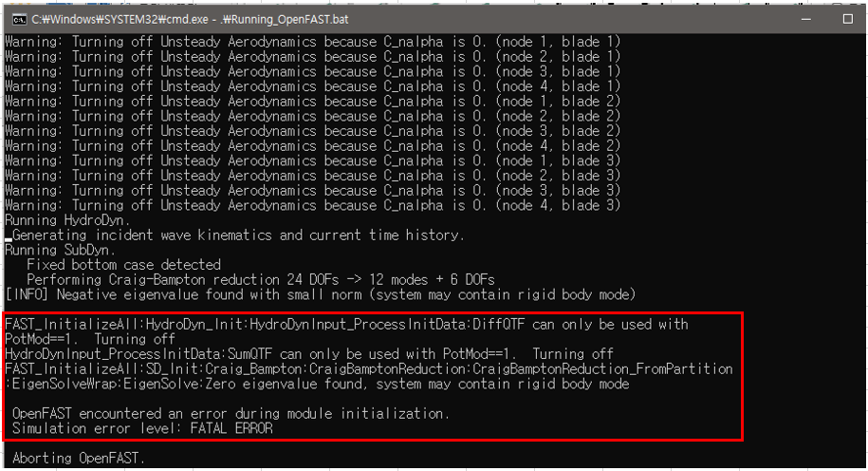The width and height of the screenshot is (868, 471).
Task: Click the 'Aborting OpenFAST.' line
Action: coord(79,459)
